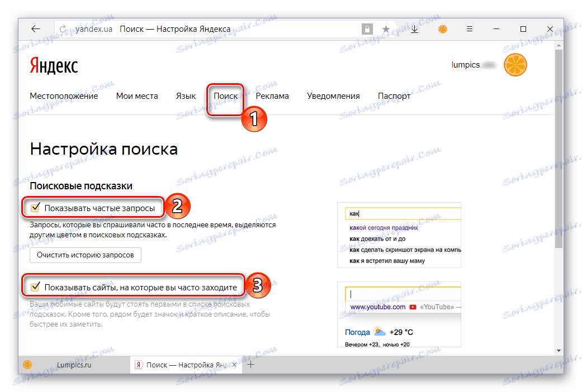Close the Поиск — Настройка tab
The image size is (582, 392).
pos(234,365)
